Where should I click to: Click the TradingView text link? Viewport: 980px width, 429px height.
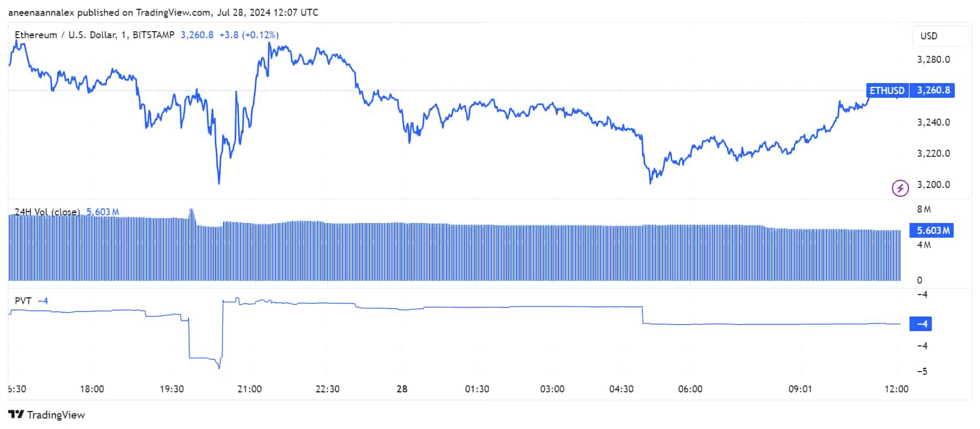56,415
